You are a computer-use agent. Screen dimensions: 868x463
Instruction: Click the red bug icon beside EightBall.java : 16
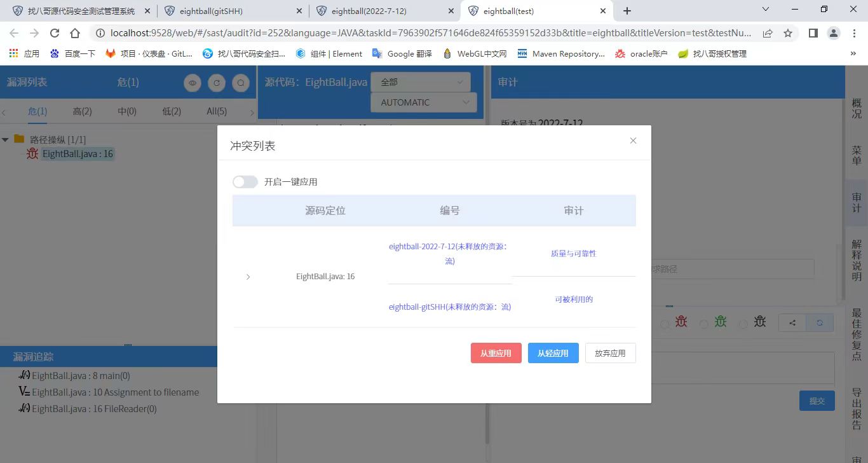click(x=32, y=154)
